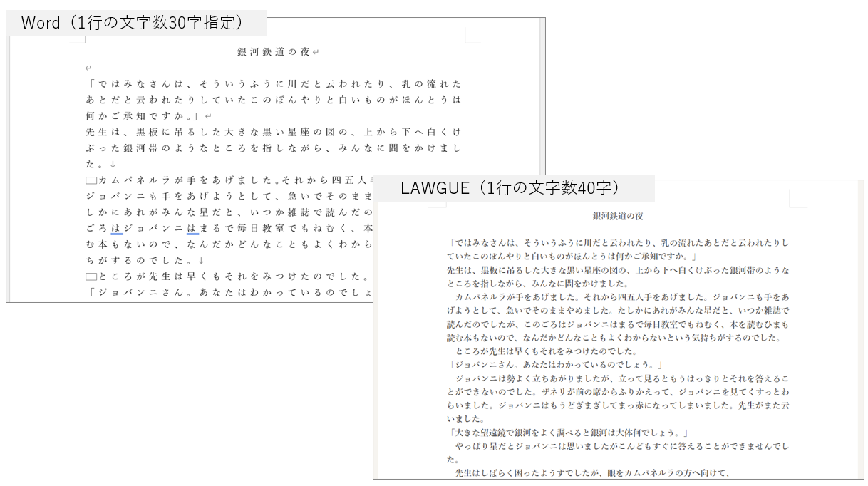The width and height of the screenshot is (868, 486).
Task: Click the paragraph mark after 何かご承知ですか。」
Action: [x=207, y=116]
